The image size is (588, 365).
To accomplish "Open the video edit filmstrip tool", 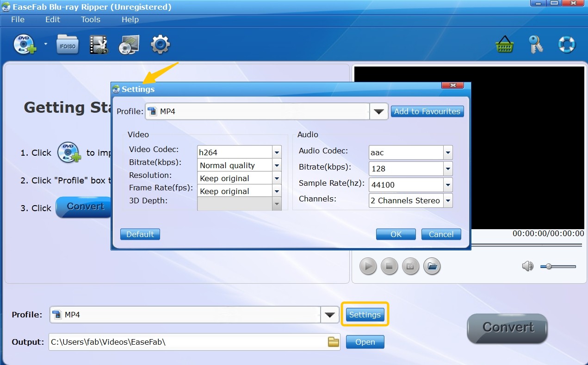I will tap(98, 45).
